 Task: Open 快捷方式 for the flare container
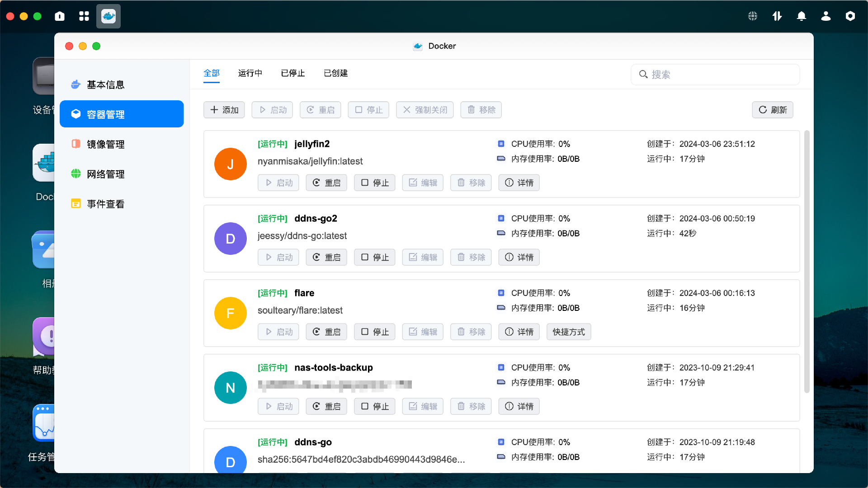pyautogui.click(x=568, y=332)
